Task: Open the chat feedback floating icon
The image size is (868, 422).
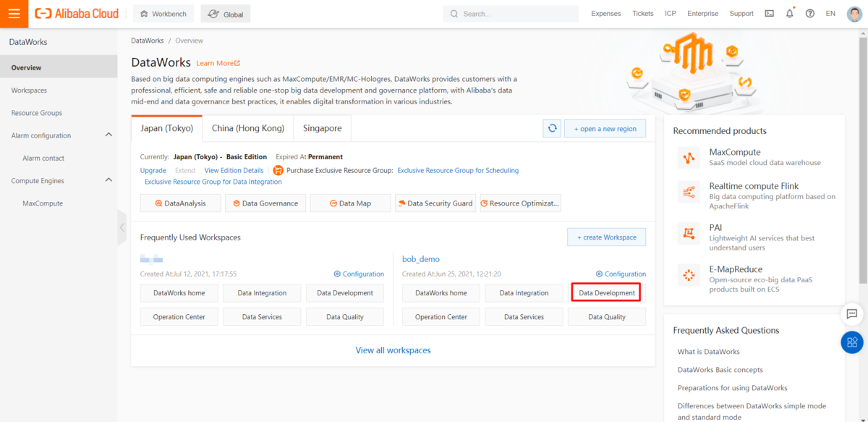Action: pos(852,314)
